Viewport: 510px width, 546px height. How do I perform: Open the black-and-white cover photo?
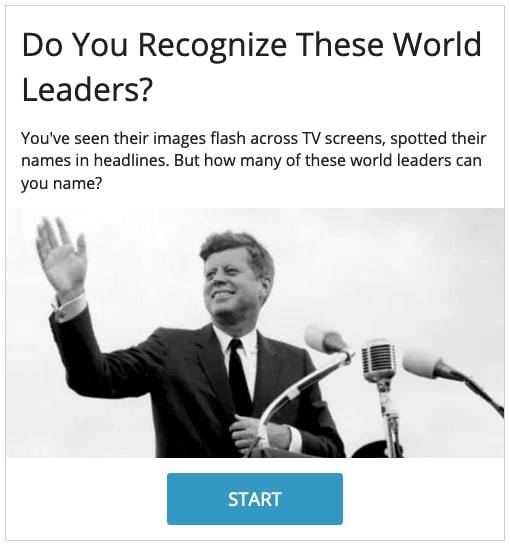[255, 333]
